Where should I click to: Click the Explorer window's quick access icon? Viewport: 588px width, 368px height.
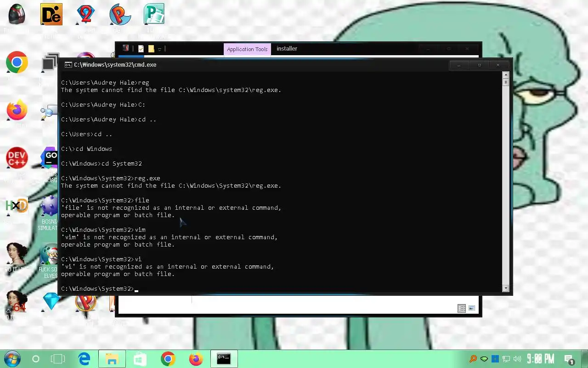125,48
